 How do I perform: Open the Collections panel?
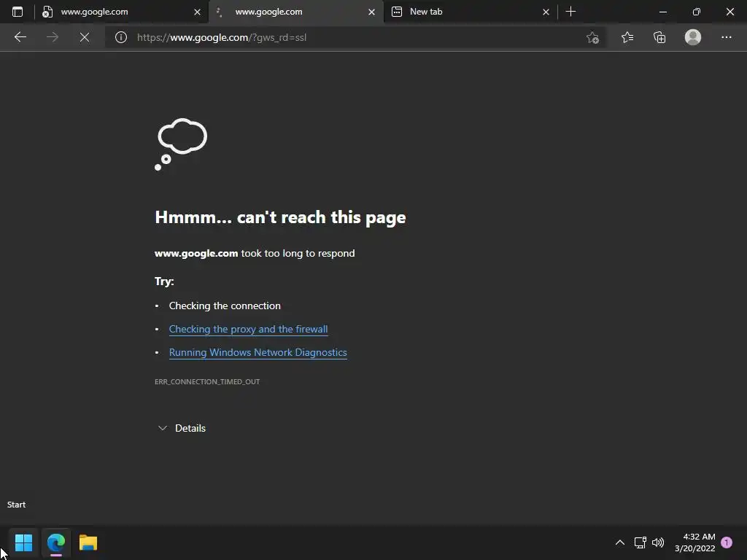659,37
